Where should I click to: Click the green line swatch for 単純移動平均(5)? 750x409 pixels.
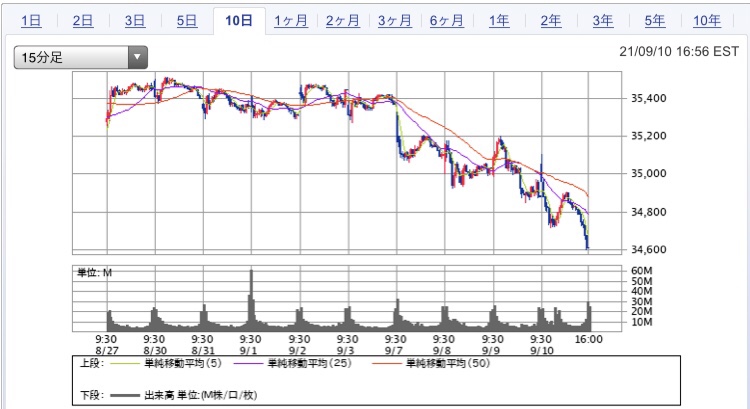pos(125,364)
